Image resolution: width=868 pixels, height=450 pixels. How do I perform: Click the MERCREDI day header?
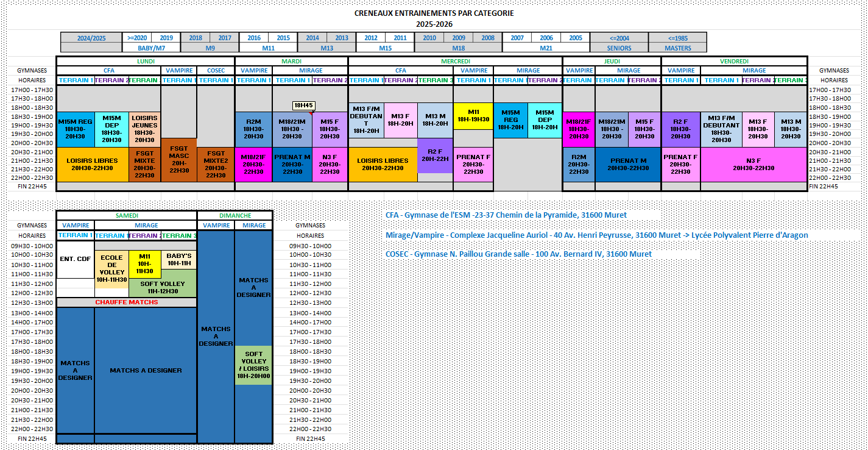click(x=454, y=61)
